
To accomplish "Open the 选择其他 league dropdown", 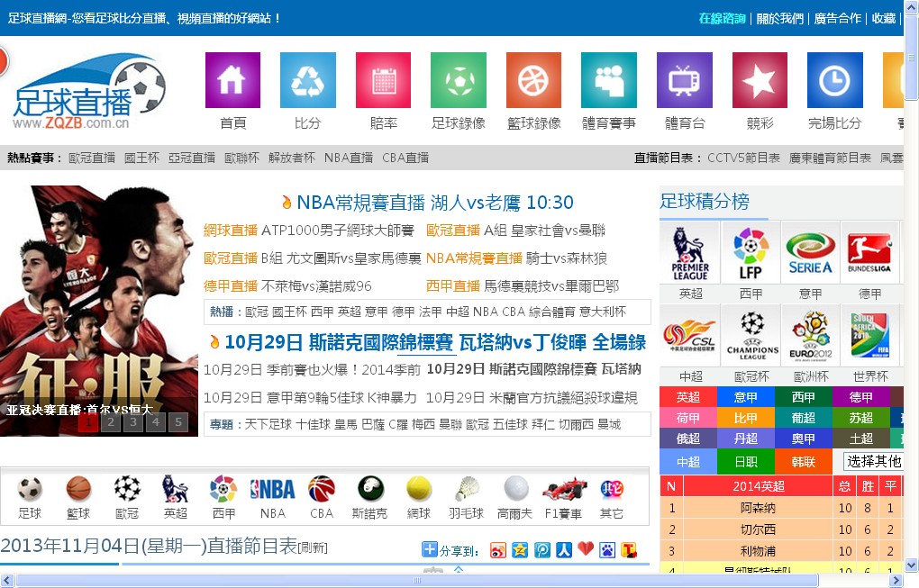I will (873, 462).
